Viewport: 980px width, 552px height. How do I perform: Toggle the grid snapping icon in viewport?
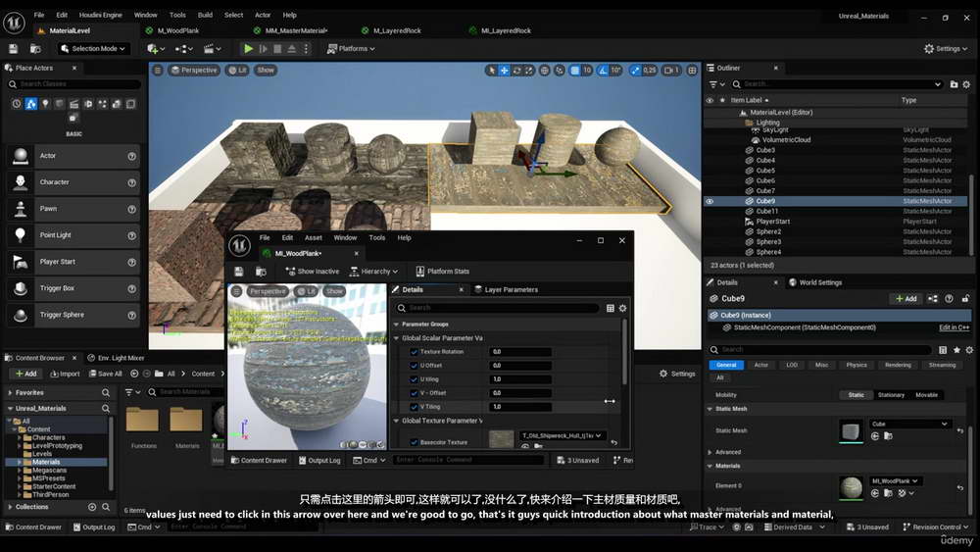575,71
